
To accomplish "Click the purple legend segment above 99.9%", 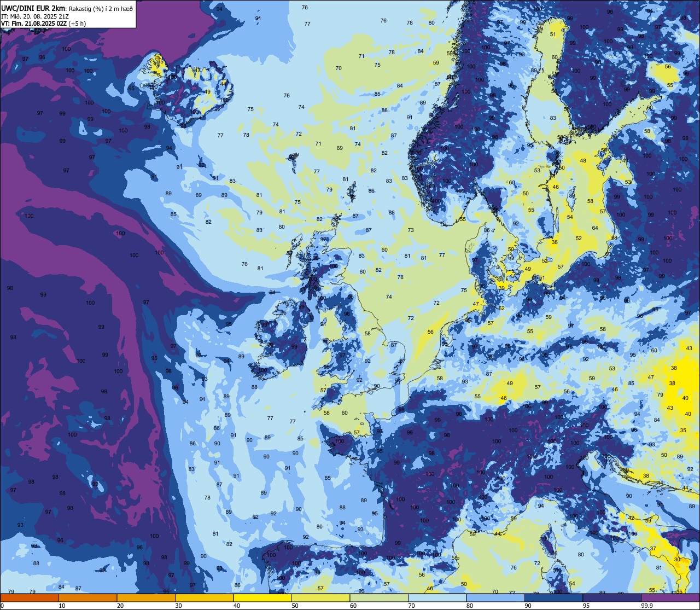I will click(670, 597).
